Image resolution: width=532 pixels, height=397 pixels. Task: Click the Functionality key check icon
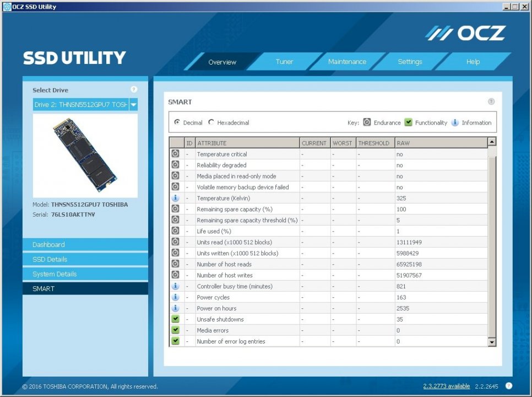(x=408, y=122)
